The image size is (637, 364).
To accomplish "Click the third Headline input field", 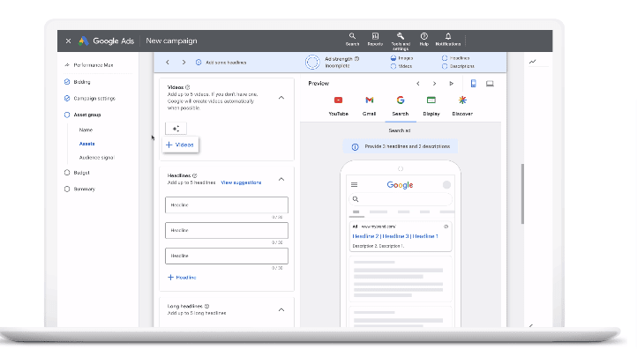I will 227,256.
